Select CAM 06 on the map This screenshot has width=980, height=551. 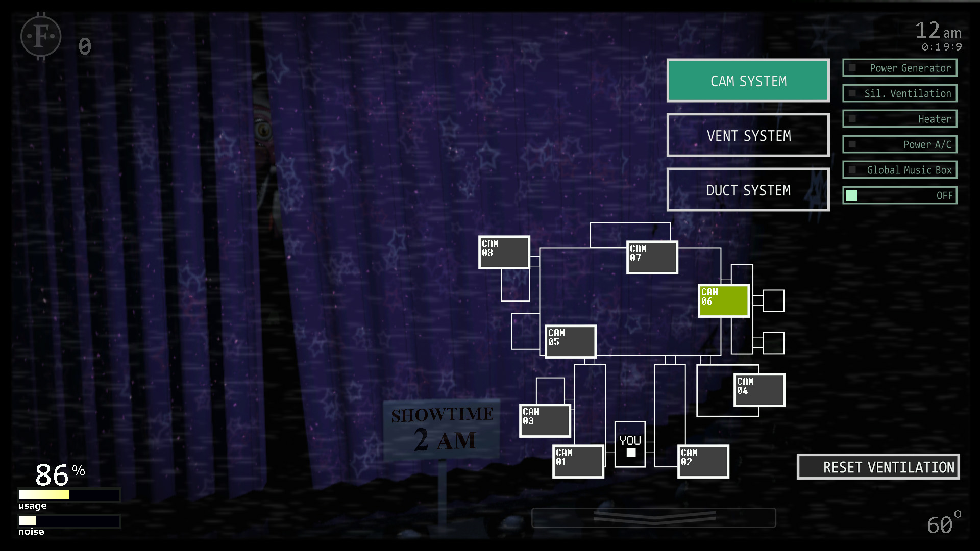[722, 299]
